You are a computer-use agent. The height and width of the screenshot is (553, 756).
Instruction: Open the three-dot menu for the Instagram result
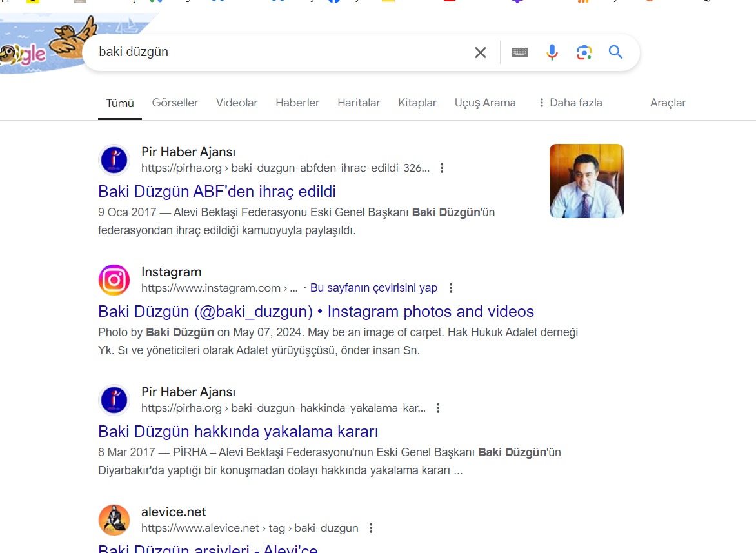[x=451, y=288]
